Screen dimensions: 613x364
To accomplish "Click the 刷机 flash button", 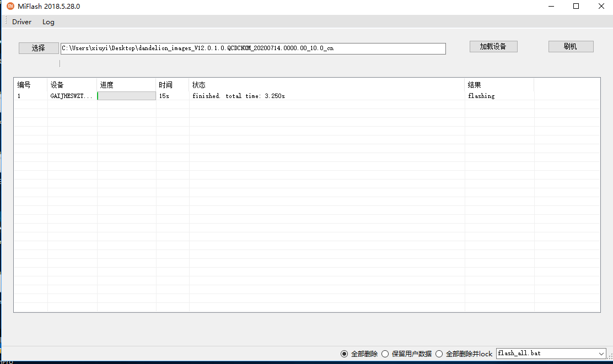I will click(x=571, y=46).
